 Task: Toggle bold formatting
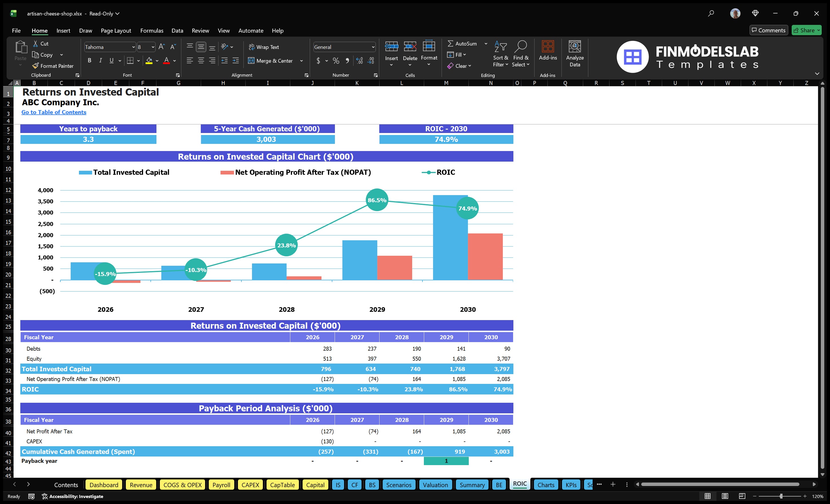point(89,60)
